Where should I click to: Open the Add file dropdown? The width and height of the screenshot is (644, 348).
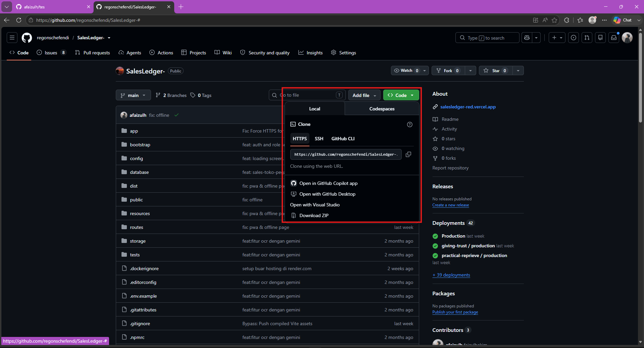pyautogui.click(x=364, y=95)
